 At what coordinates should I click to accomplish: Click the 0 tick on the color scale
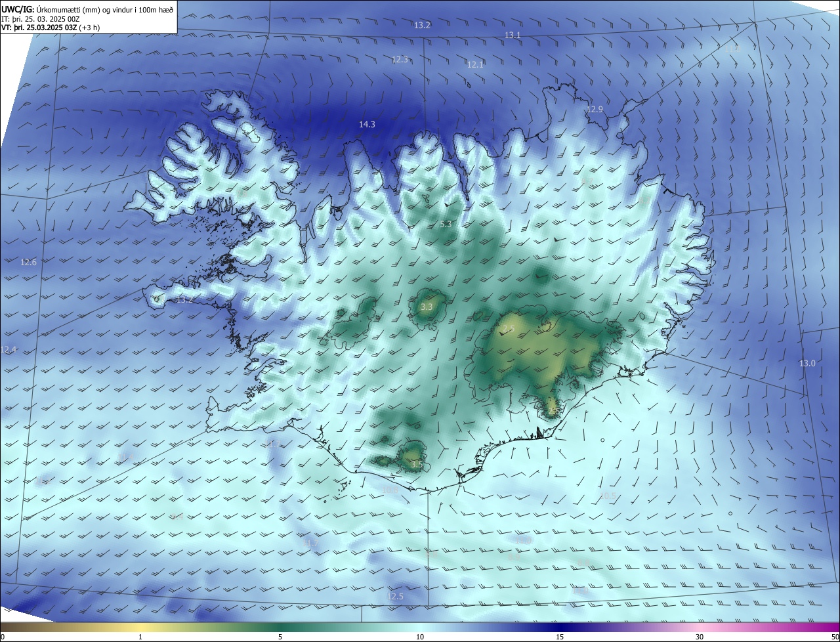[3, 637]
